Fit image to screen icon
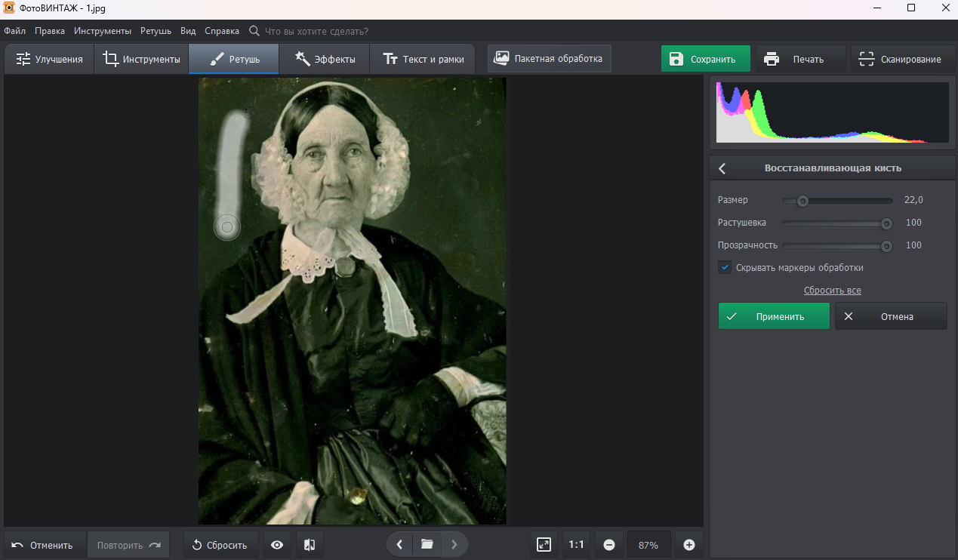Viewport: 958px width, 560px height. [x=544, y=545]
